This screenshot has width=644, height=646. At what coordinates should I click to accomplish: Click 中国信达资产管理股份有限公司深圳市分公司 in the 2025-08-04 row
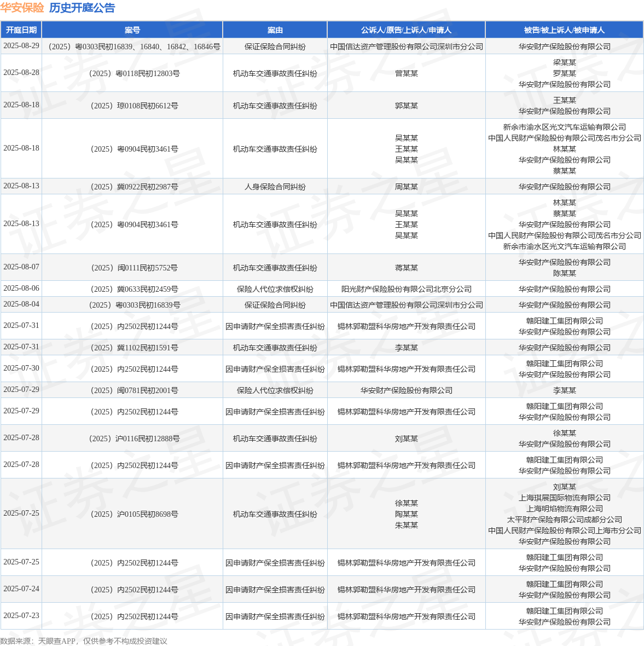click(407, 305)
